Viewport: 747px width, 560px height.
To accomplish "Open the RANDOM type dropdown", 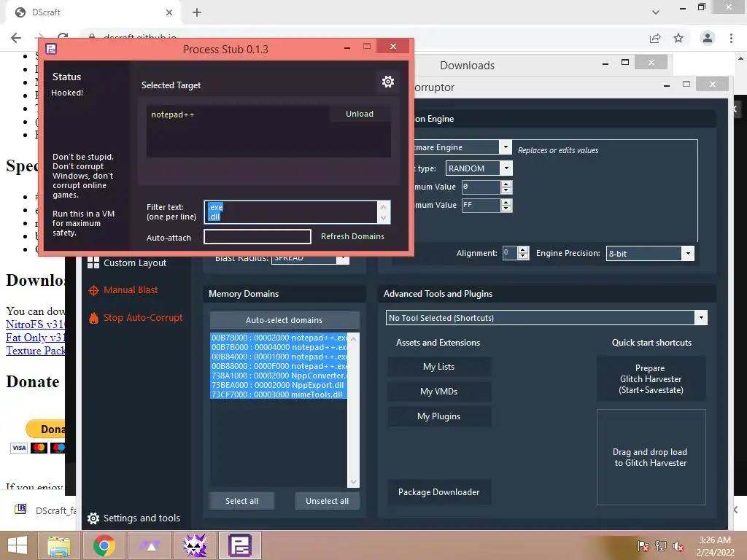I will (506, 168).
